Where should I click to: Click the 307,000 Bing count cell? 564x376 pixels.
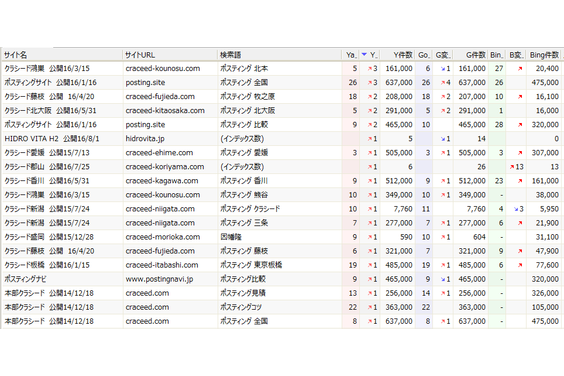(545, 153)
